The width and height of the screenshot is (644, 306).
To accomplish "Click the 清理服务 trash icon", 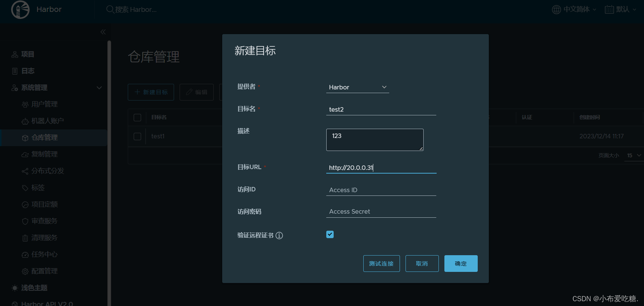I will tap(25, 238).
